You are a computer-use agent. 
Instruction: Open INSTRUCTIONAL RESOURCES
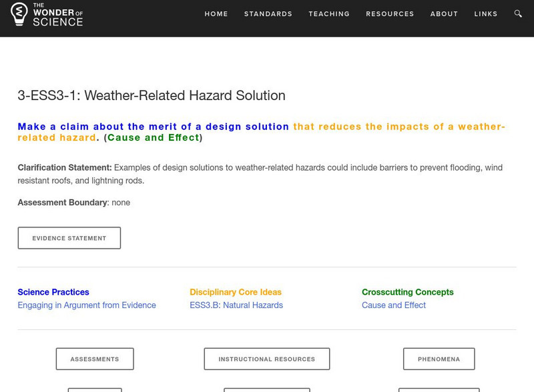[x=266, y=359]
